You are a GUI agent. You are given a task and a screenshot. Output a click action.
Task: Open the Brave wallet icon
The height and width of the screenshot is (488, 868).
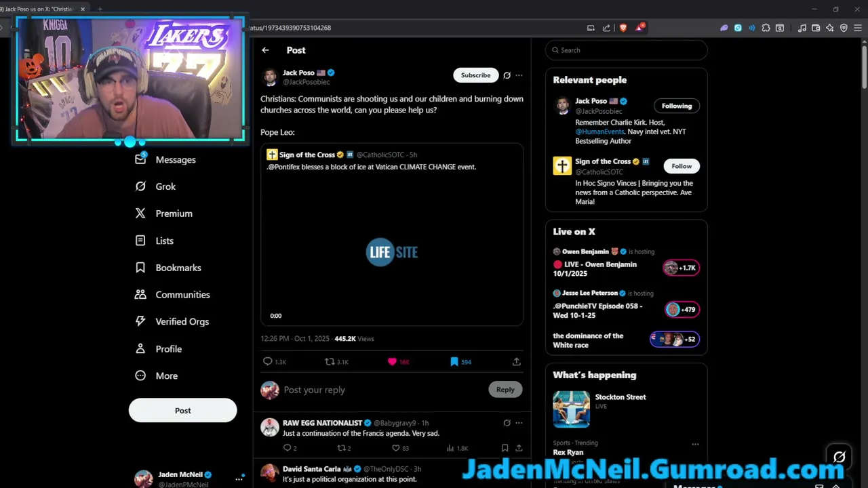coord(816,28)
